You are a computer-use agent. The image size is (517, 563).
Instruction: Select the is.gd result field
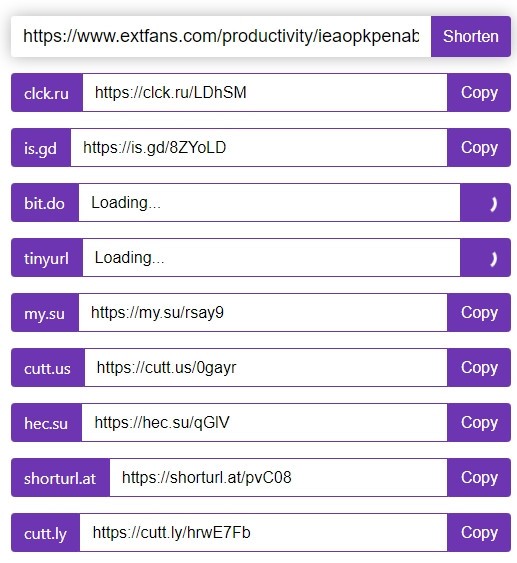point(259,148)
